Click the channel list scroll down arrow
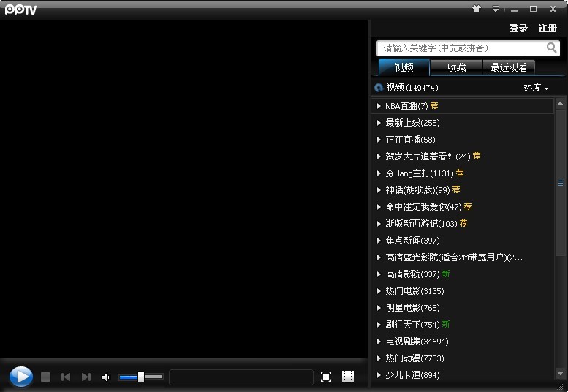Screen dimensions: 568x392 point(560,374)
